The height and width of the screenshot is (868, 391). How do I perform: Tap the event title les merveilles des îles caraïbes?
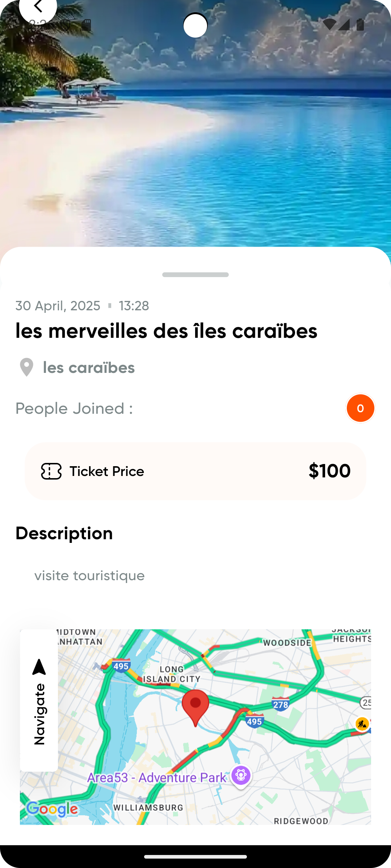166,331
